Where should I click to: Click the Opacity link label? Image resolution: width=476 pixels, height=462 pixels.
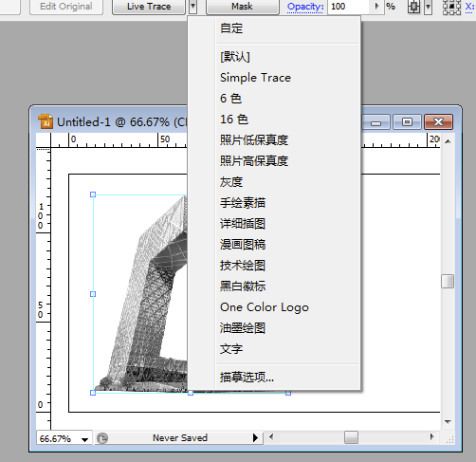[305, 7]
